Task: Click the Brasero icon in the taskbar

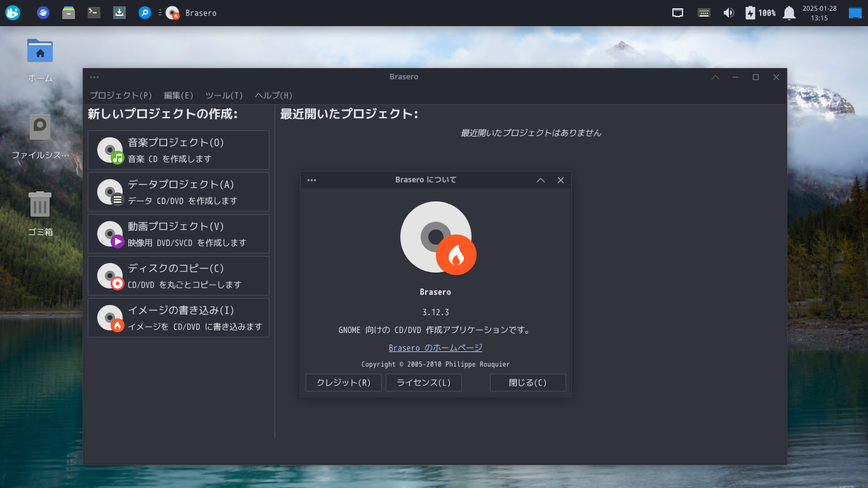Action: [x=172, y=12]
